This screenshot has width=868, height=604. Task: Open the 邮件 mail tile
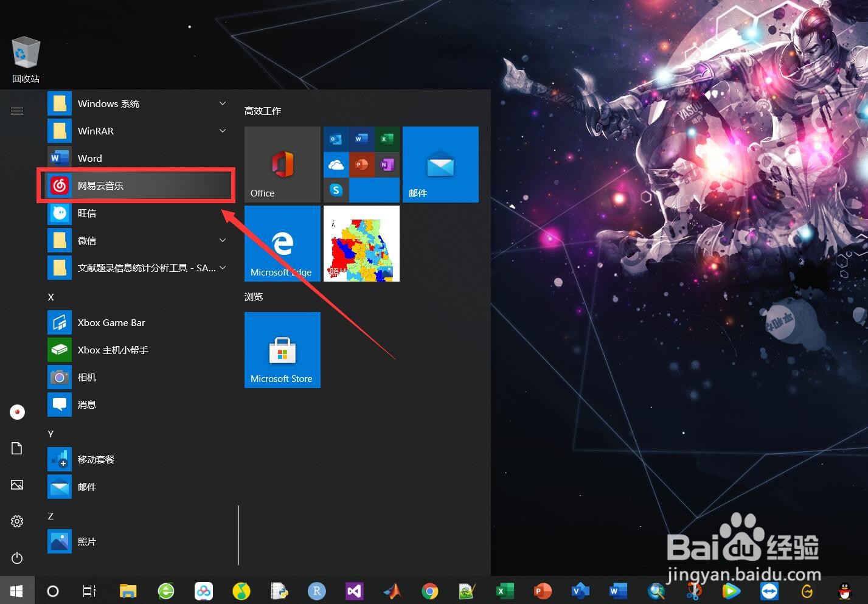point(440,164)
